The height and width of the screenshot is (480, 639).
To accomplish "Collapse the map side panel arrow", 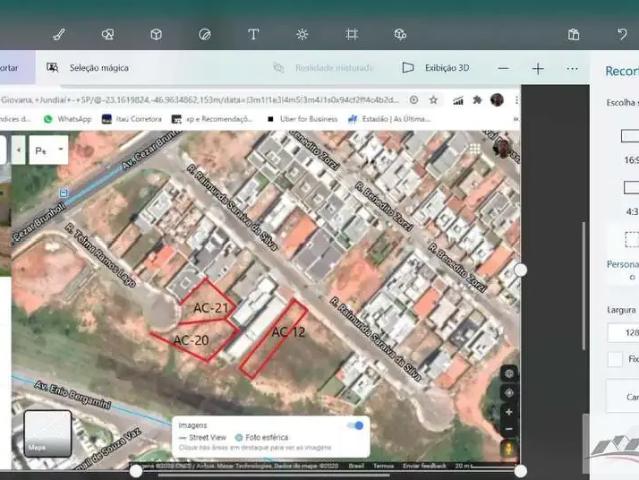I will [x=18, y=150].
